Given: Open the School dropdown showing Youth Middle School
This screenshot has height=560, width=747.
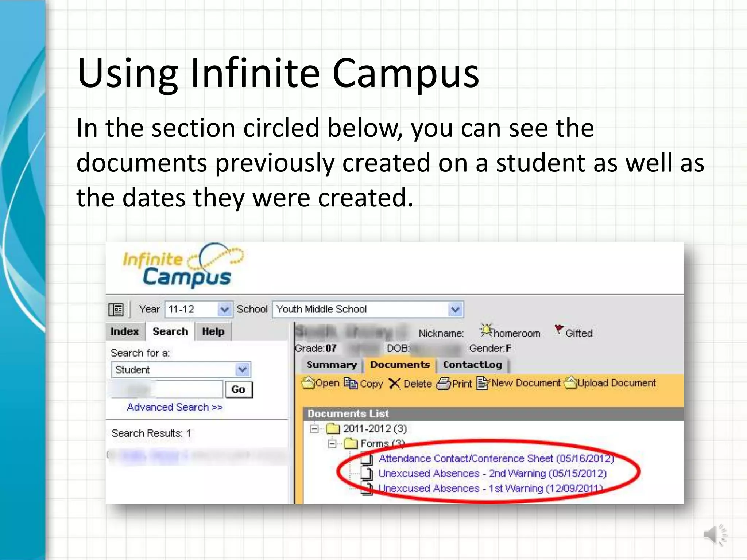Looking at the screenshot, I should pyautogui.click(x=368, y=310).
